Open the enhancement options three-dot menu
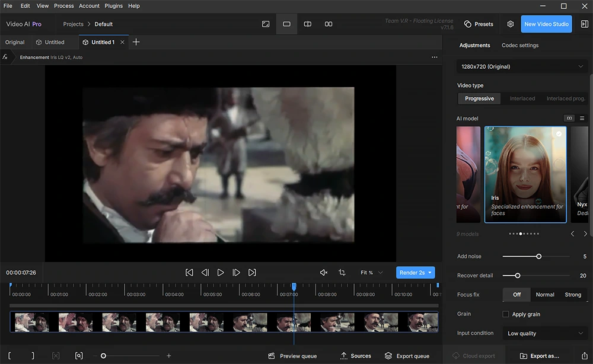 tap(434, 57)
